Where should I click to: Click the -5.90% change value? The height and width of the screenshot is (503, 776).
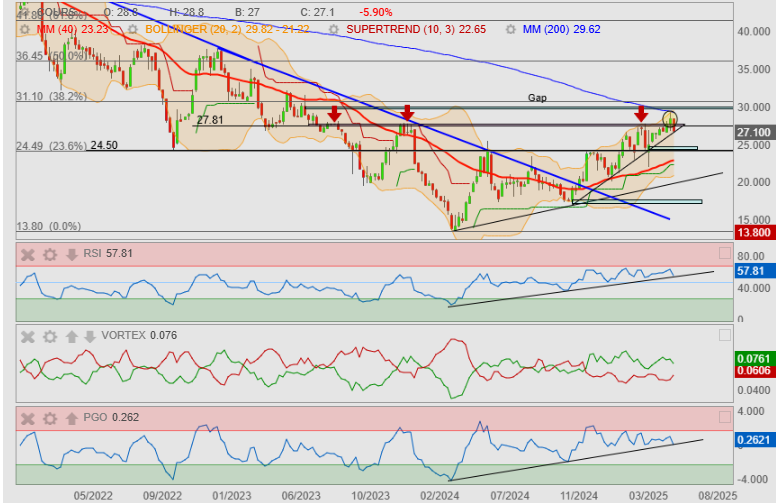[376, 12]
